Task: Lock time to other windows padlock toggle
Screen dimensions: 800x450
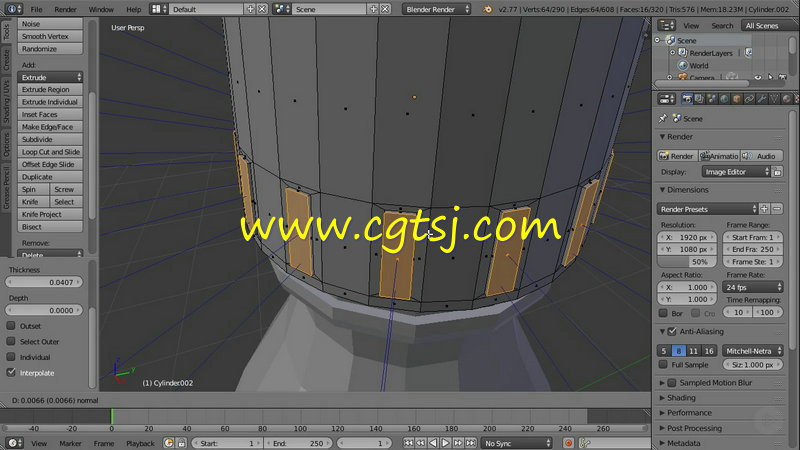Action: coord(181,443)
